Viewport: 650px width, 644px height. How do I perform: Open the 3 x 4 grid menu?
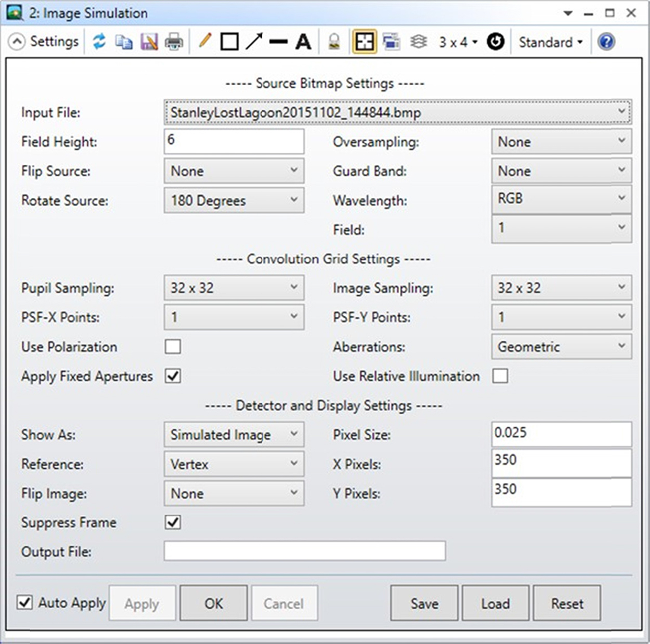(458, 42)
